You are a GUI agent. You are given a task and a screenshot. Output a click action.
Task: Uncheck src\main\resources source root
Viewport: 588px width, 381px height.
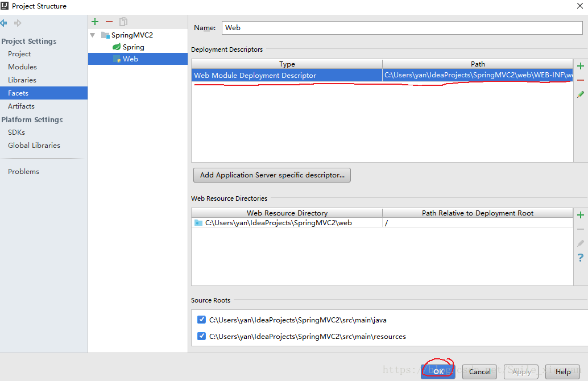pyautogui.click(x=201, y=336)
